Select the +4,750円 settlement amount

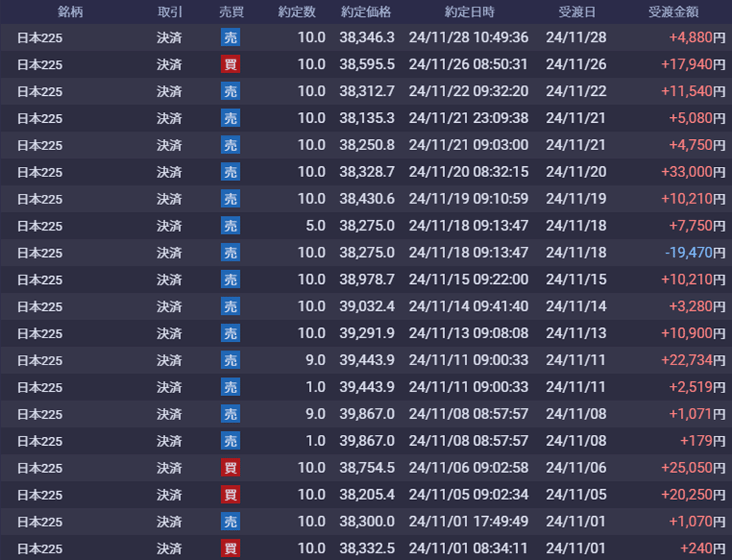click(697, 145)
